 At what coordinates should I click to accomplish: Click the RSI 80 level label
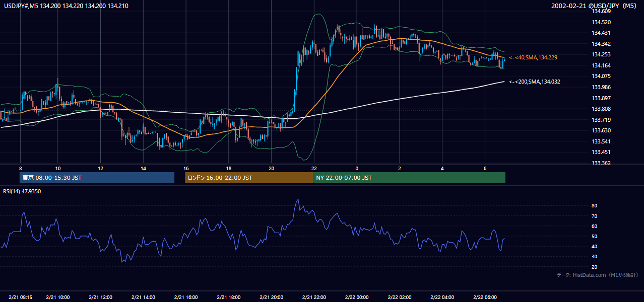pyautogui.click(x=594, y=206)
